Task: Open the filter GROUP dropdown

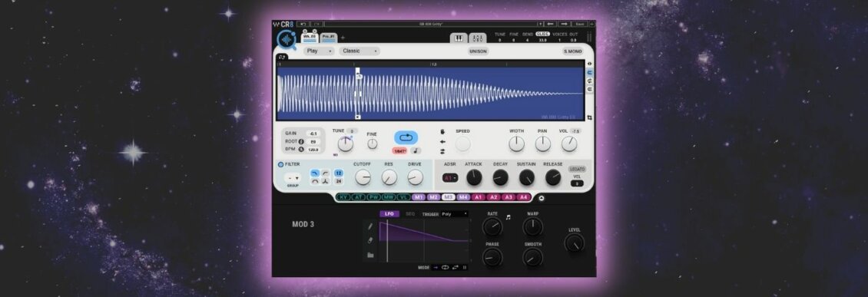Action: click(293, 178)
